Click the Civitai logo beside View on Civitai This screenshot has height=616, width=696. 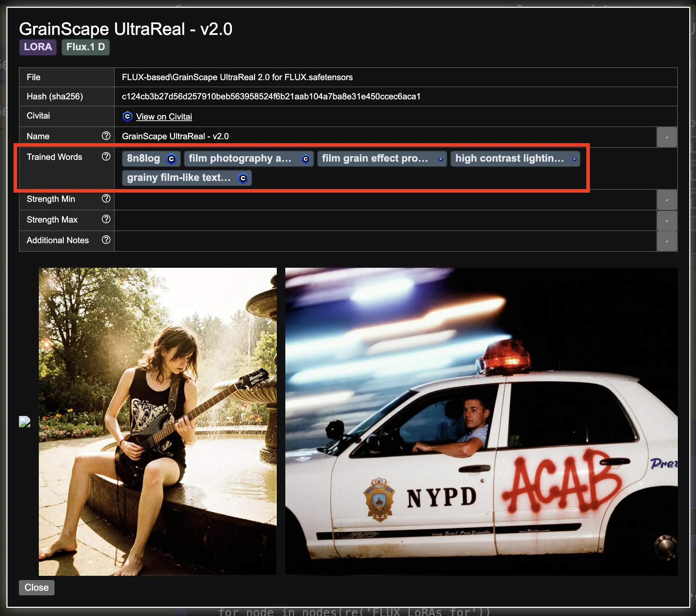[x=127, y=116]
